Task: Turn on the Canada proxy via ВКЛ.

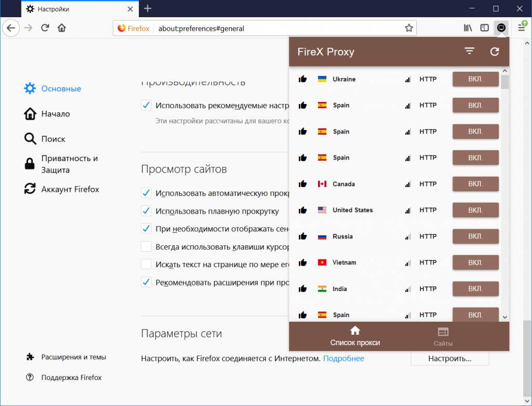Action: coord(475,184)
